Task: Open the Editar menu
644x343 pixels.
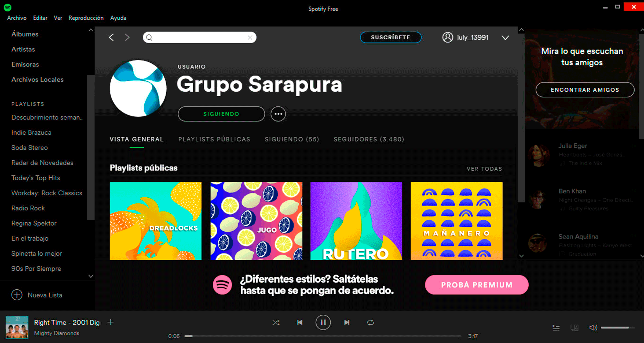Action: [x=40, y=18]
